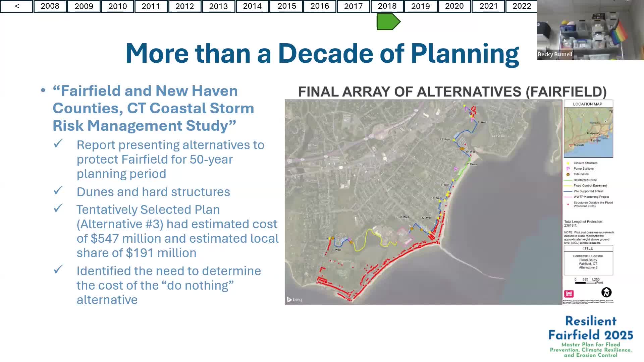Click the Location Map inset
644x362 pixels.
[588, 129]
